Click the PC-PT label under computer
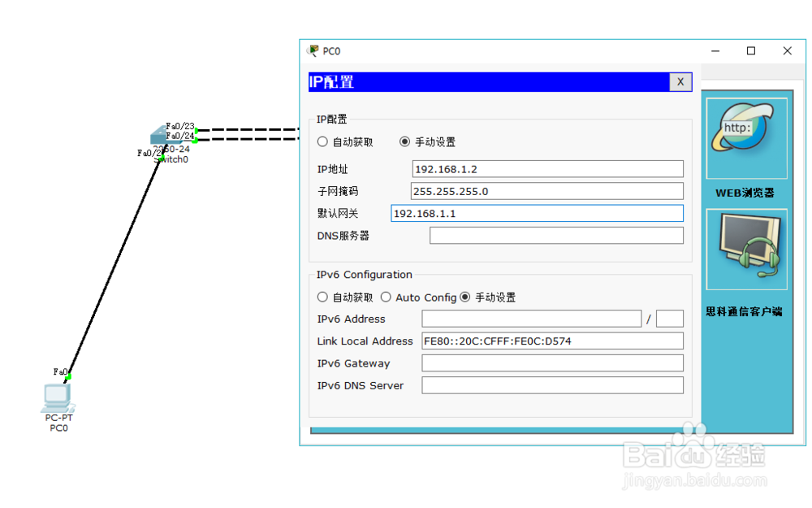This screenshot has height=508, width=812. [x=58, y=418]
